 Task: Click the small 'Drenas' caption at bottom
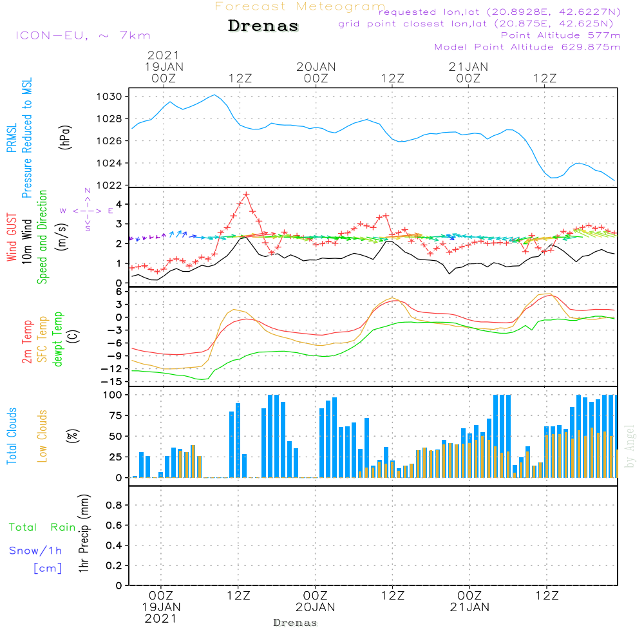point(296,623)
